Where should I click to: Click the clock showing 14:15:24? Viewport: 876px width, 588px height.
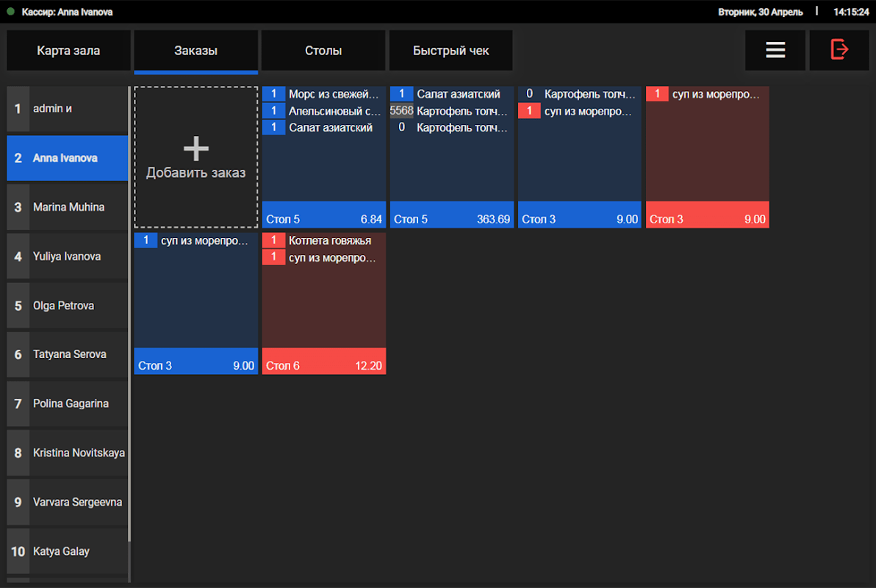click(x=851, y=12)
